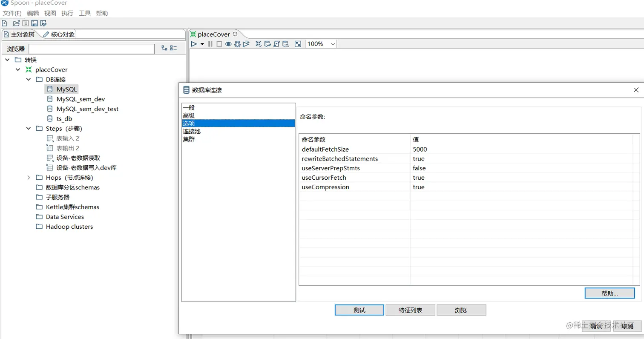
Task: Open a file with the folder icon
Action: point(17,23)
